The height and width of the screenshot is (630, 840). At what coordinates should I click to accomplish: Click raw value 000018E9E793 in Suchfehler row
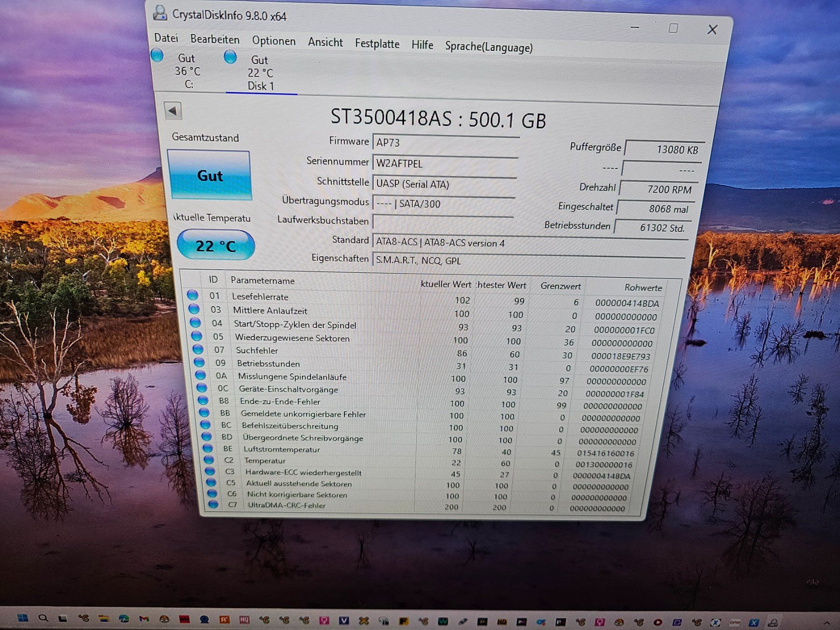620,356
